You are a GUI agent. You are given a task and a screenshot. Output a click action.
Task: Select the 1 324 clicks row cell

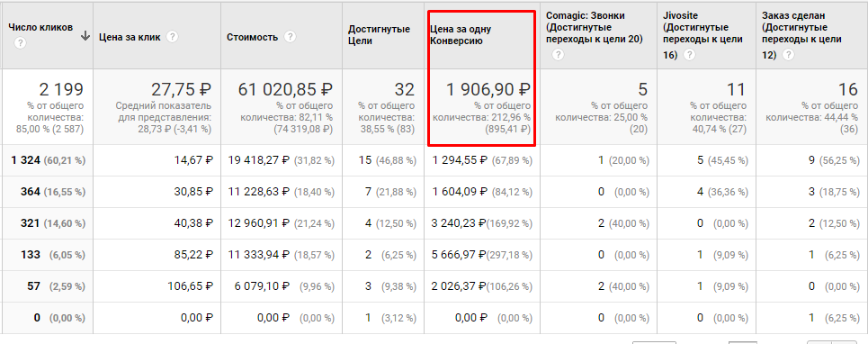coord(47,160)
